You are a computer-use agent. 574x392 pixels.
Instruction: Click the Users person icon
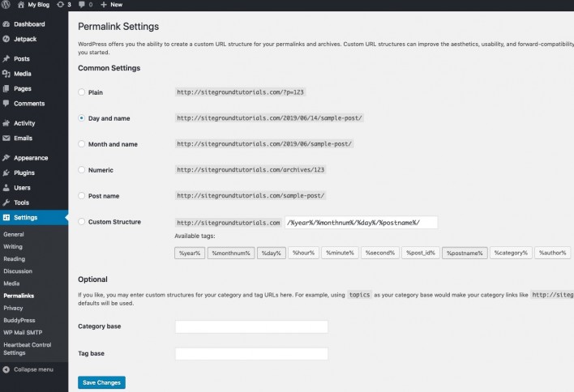[x=6, y=188]
